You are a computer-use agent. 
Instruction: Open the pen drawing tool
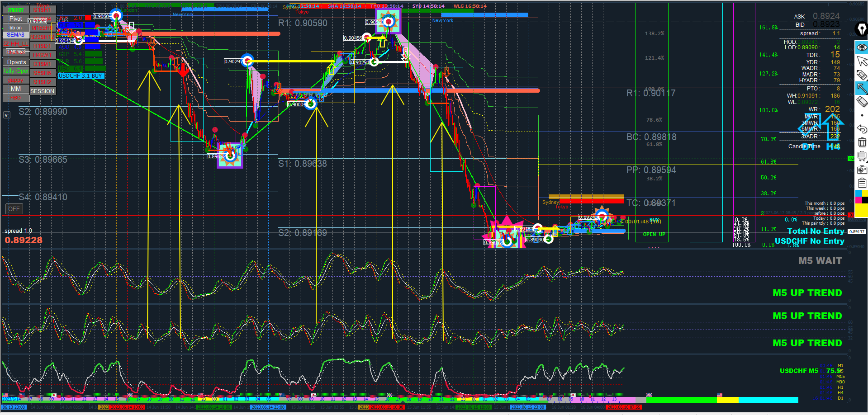coord(862,29)
